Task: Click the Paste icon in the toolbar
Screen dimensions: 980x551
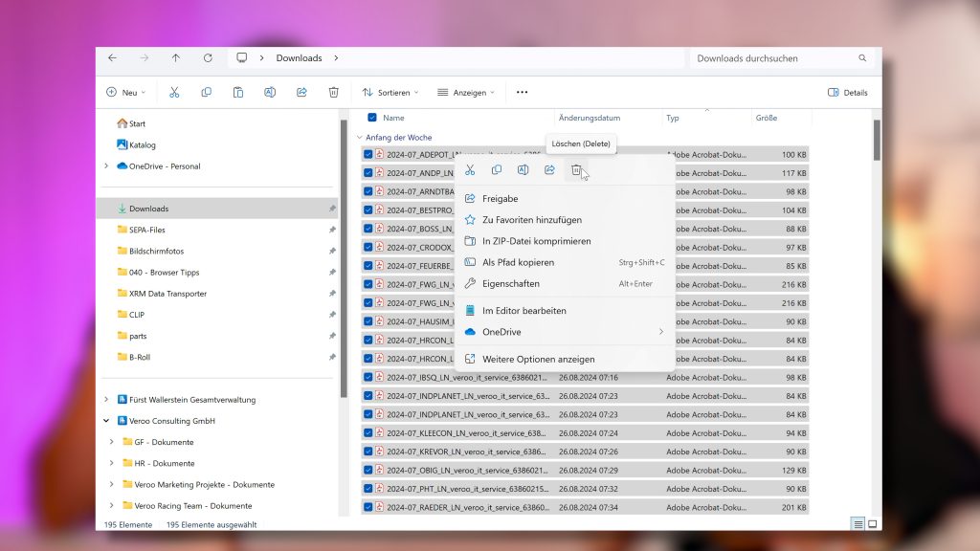Action: 237,92
